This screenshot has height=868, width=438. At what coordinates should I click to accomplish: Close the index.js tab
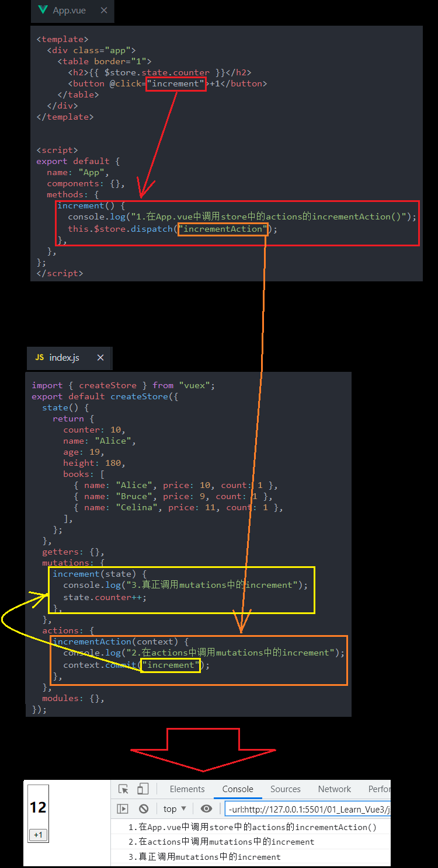click(100, 358)
